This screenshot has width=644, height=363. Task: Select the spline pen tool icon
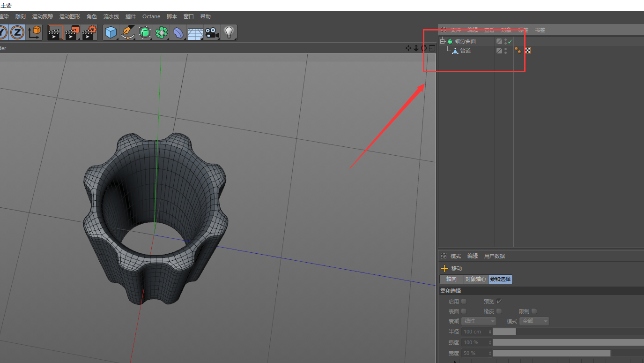(x=128, y=32)
